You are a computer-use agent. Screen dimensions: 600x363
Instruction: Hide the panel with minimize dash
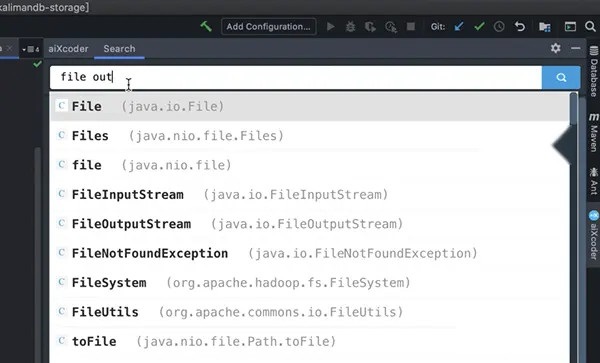(575, 48)
